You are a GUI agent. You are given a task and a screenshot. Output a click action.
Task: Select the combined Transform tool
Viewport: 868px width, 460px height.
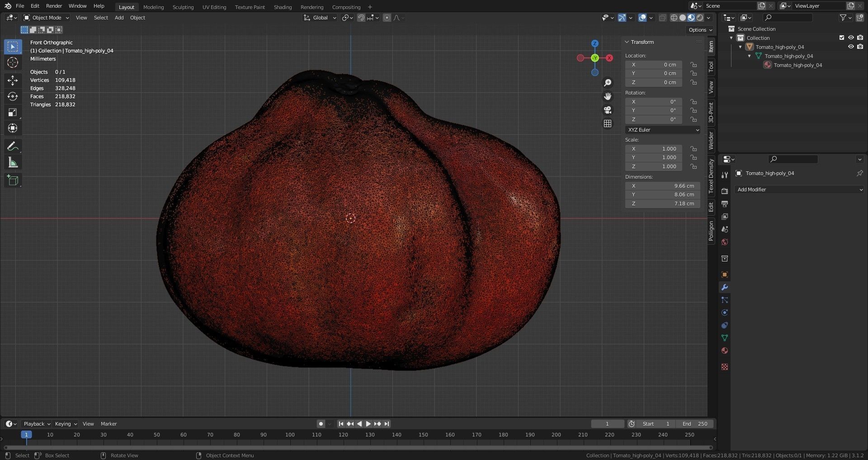pyautogui.click(x=13, y=128)
